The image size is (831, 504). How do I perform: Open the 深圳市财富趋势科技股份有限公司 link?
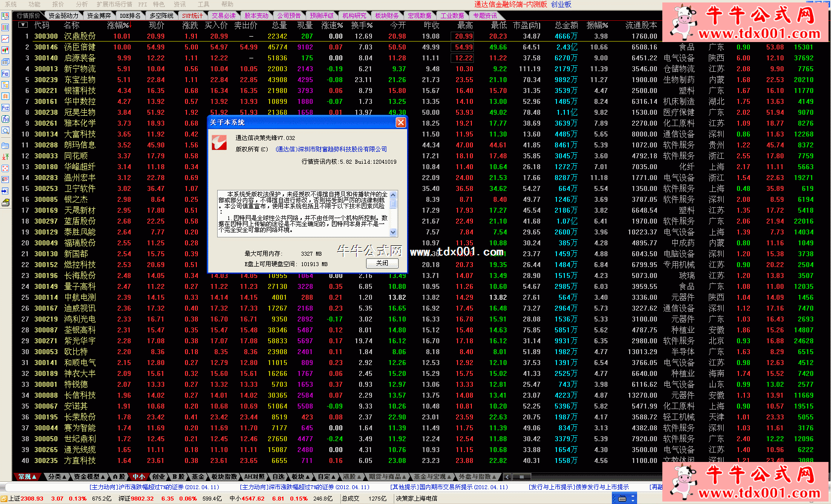coord(331,149)
